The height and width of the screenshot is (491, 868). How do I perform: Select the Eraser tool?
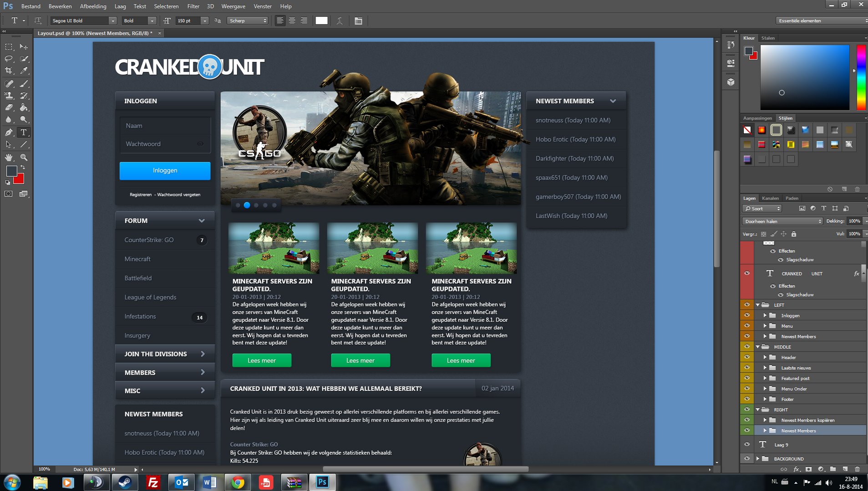coord(9,107)
